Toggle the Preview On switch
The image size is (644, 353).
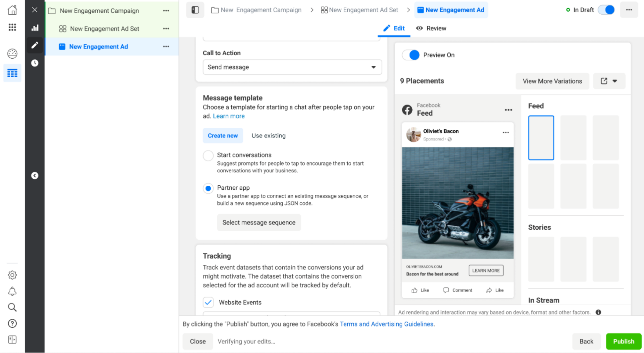(x=411, y=55)
